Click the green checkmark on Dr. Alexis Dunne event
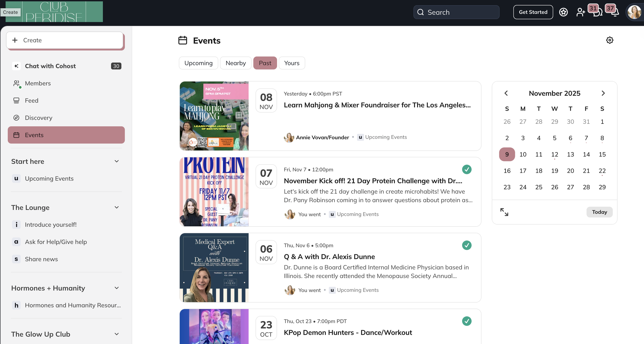This screenshot has height=344, width=644. click(467, 245)
